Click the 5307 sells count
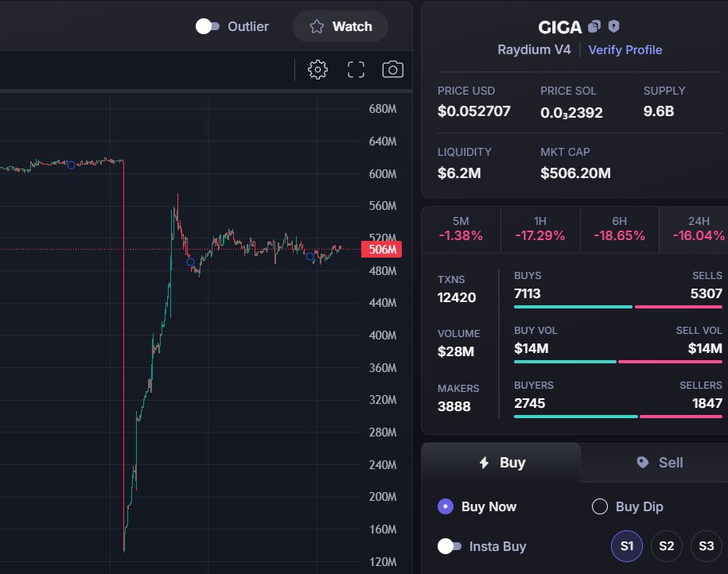The width and height of the screenshot is (728, 574). pyautogui.click(x=707, y=293)
